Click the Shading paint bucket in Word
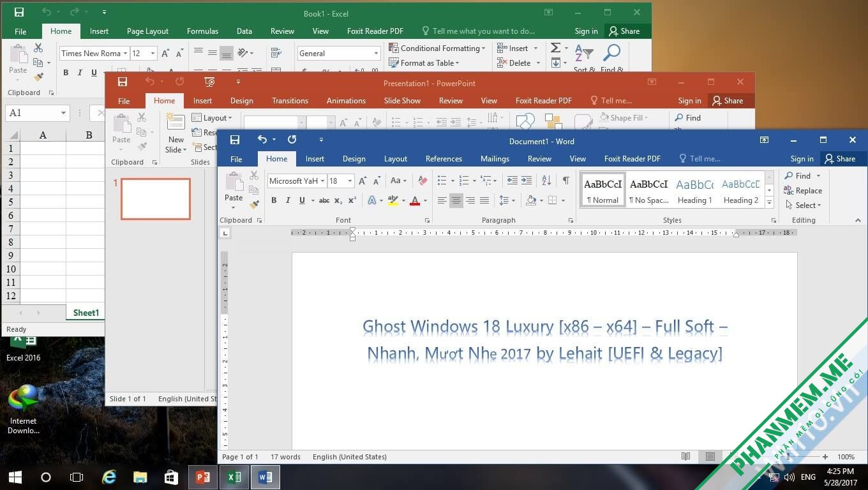The width and height of the screenshot is (868, 490). 530,200
